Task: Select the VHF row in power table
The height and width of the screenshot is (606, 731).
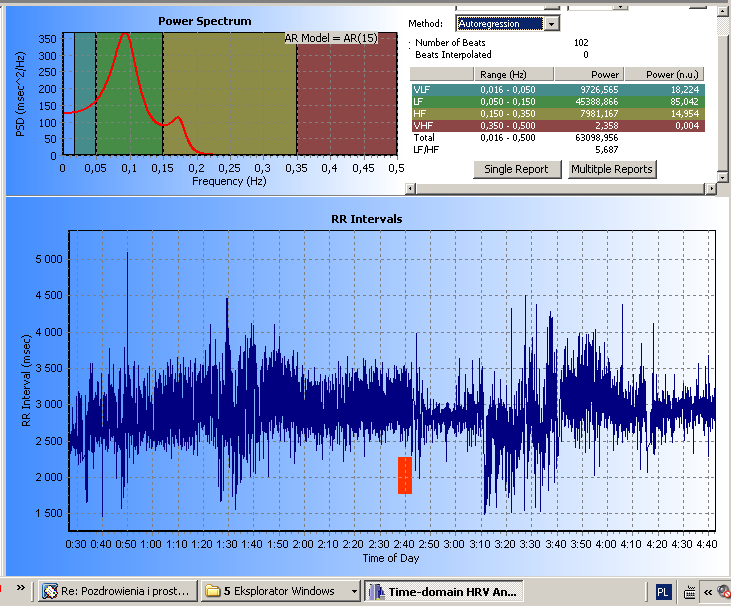Action: tap(558, 126)
